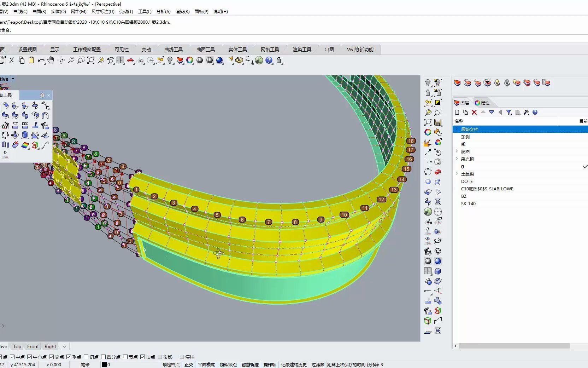This screenshot has width=588, height=368.
Task: Open settings gear on floating surface tools panel
Action: coord(42,95)
